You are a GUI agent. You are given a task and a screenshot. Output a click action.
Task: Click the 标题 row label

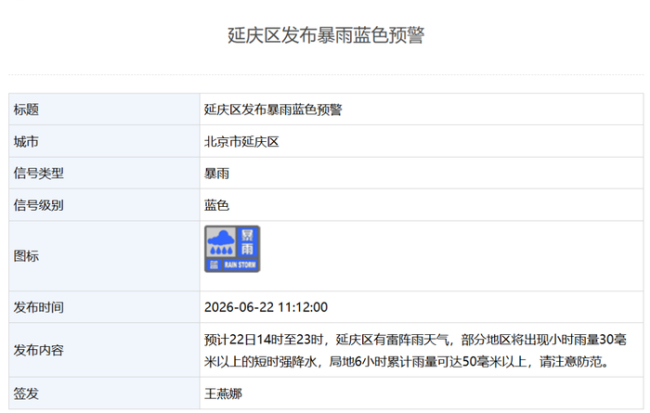point(26,109)
